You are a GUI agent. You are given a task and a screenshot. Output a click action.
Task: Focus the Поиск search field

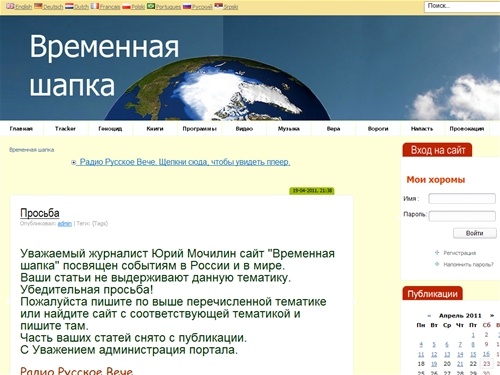(462, 7)
